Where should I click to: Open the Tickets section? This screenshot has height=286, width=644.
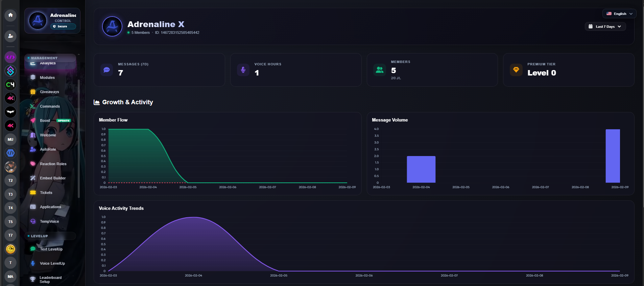tap(46, 193)
